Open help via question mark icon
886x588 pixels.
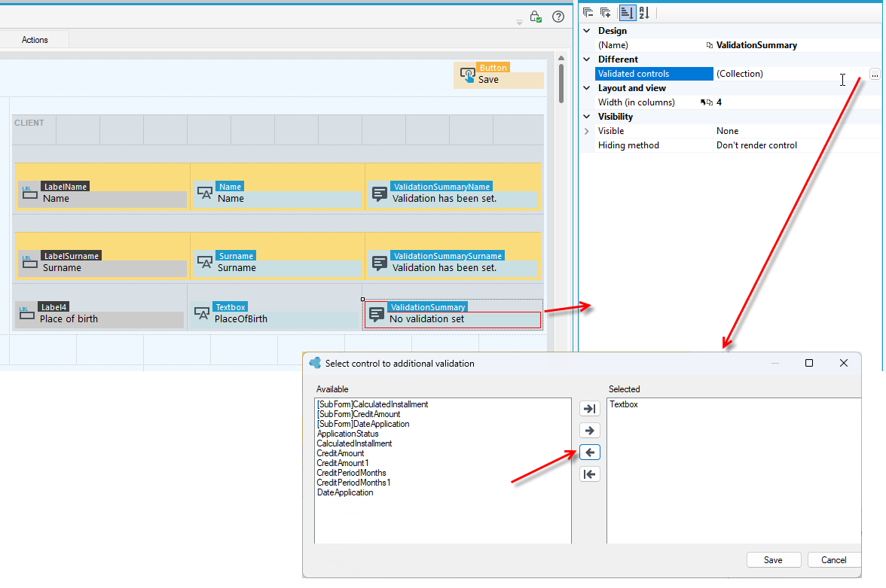coord(558,17)
